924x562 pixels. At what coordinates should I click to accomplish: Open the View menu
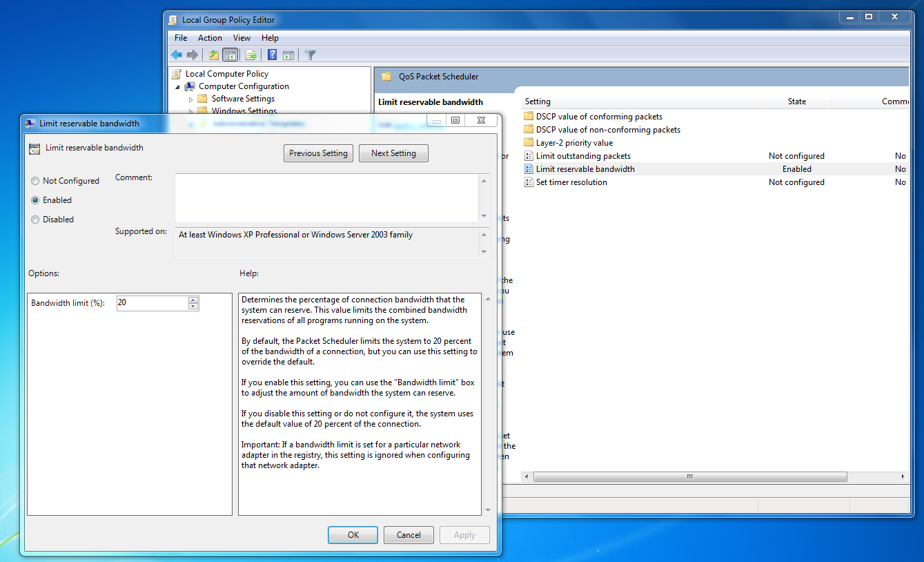click(x=242, y=38)
